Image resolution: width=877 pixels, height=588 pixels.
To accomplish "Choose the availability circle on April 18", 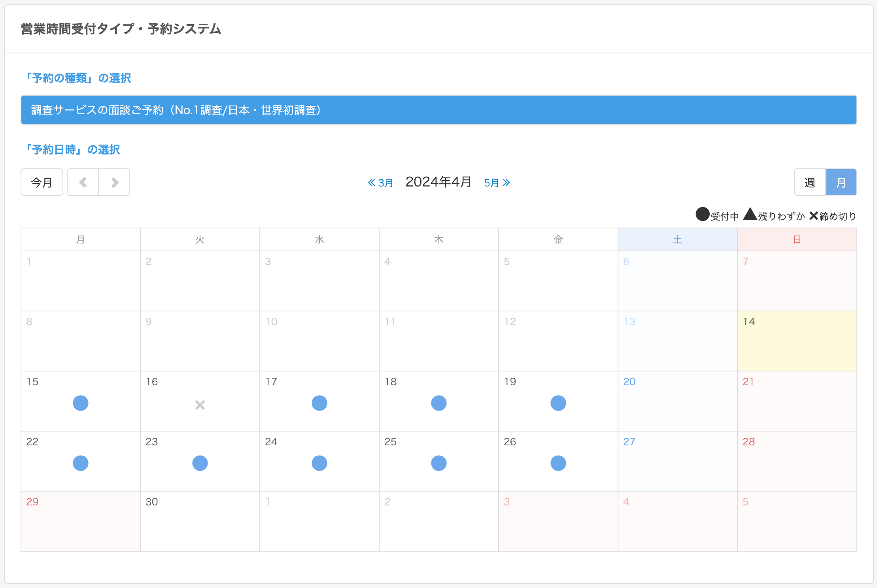I will tap(439, 403).
